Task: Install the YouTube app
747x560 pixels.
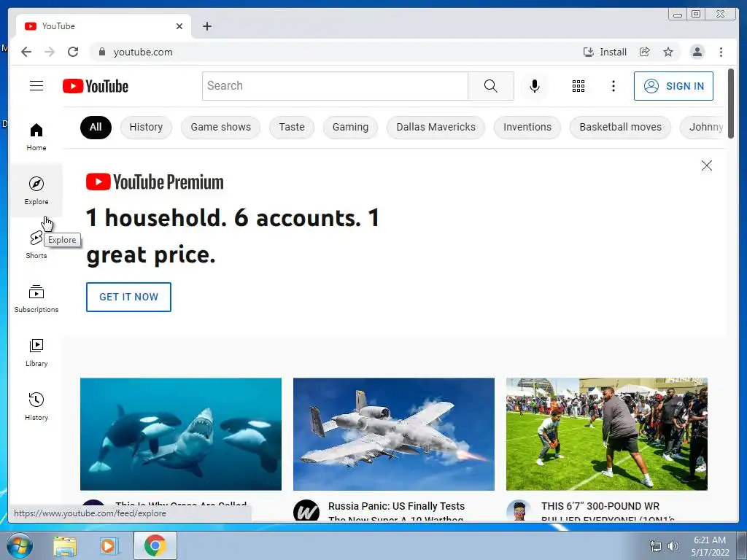Action: (605, 52)
